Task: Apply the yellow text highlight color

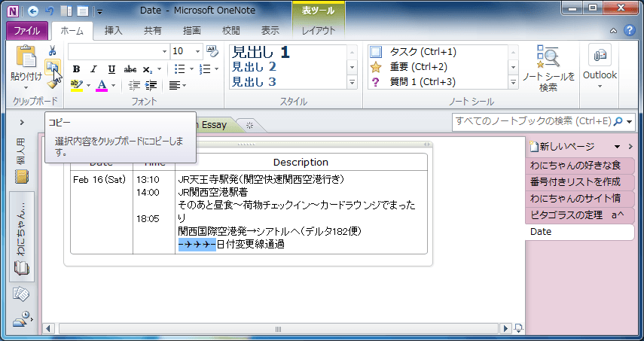Action: coord(77,85)
